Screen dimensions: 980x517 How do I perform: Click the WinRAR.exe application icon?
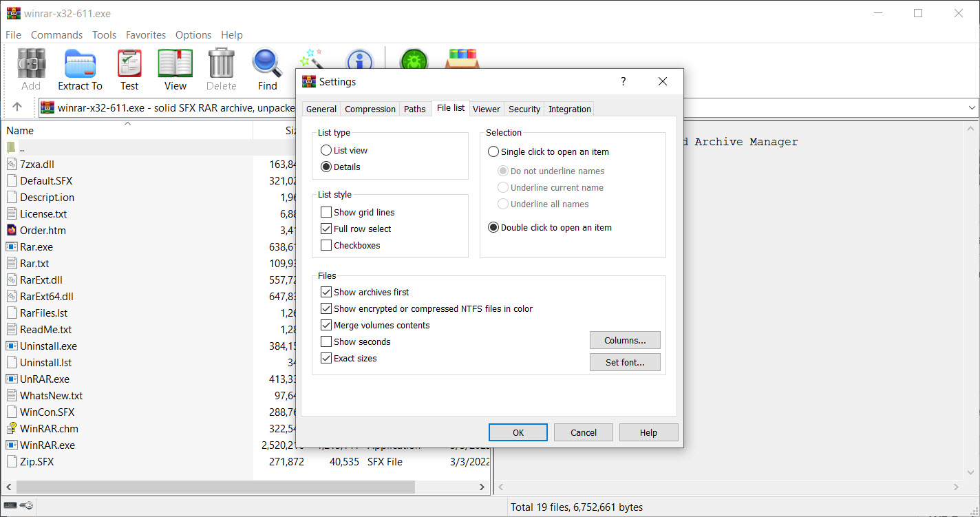pyautogui.click(x=12, y=445)
